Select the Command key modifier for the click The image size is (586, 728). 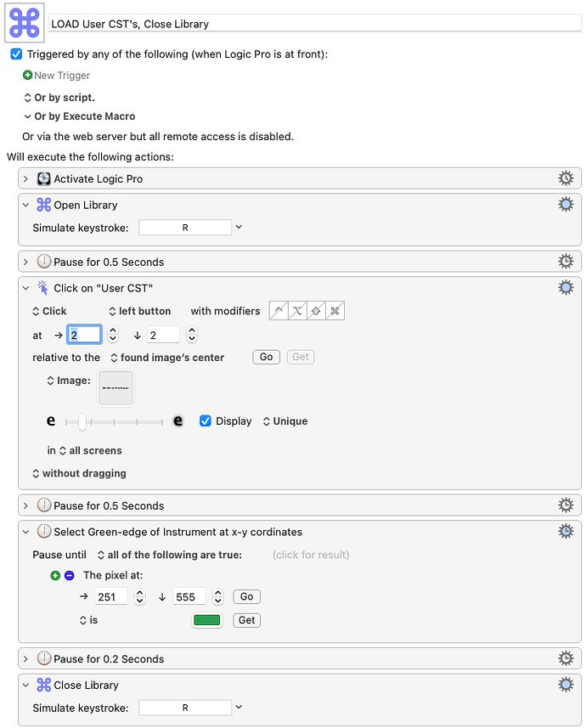(335, 310)
